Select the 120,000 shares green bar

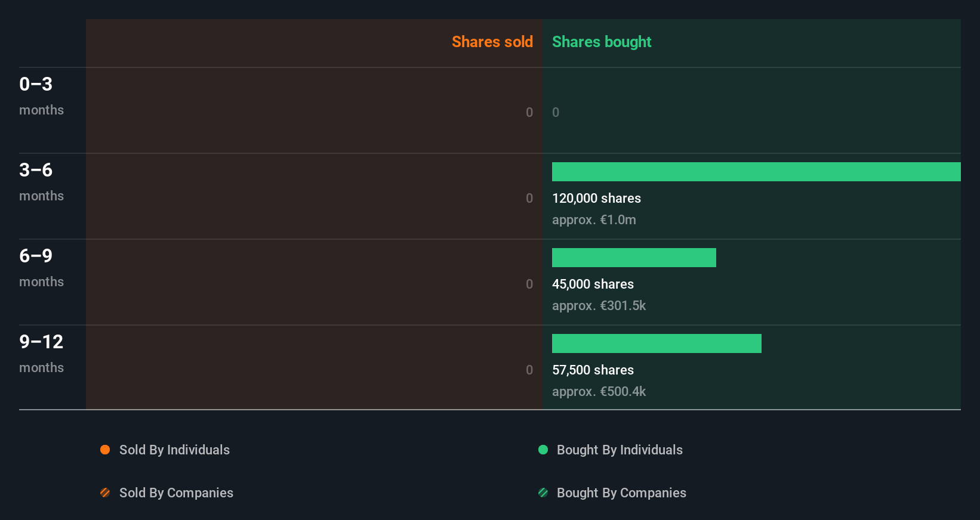pyautogui.click(x=756, y=172)
